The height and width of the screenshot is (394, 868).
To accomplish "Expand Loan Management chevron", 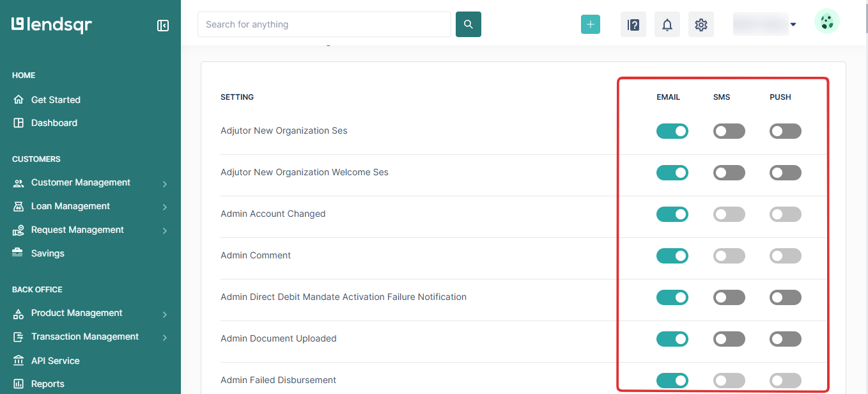I will click(165, 207).
